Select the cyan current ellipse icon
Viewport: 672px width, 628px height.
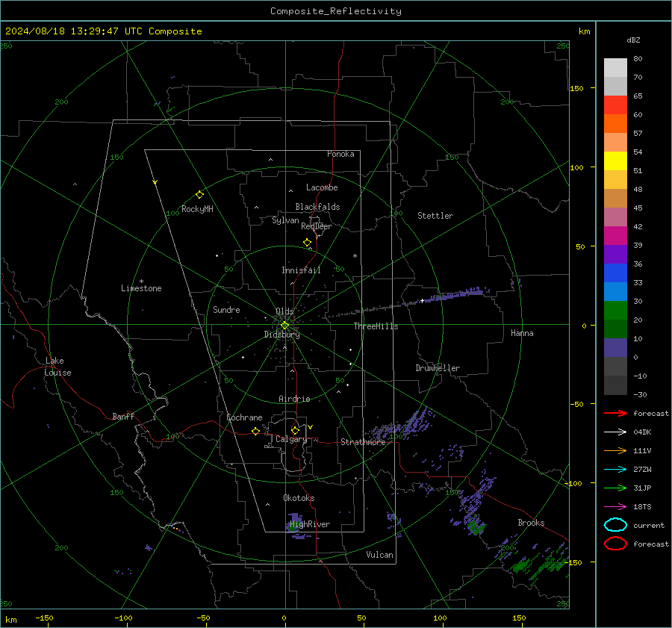coord(615,525)
